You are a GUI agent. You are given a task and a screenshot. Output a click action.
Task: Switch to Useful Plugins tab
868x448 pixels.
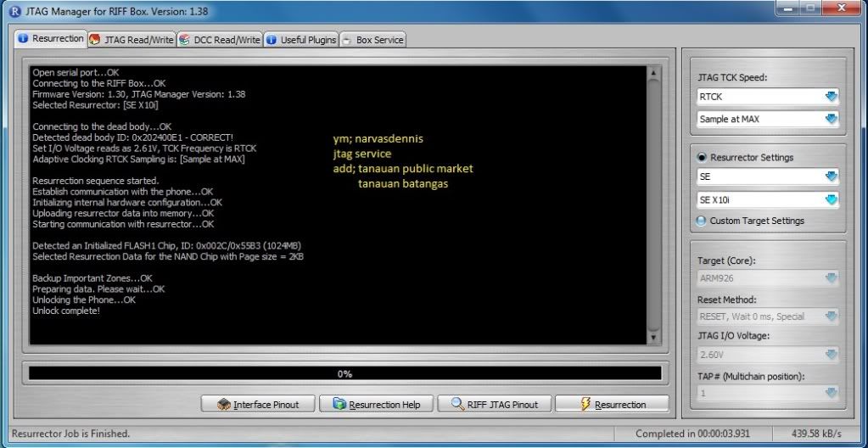[301, 40]
